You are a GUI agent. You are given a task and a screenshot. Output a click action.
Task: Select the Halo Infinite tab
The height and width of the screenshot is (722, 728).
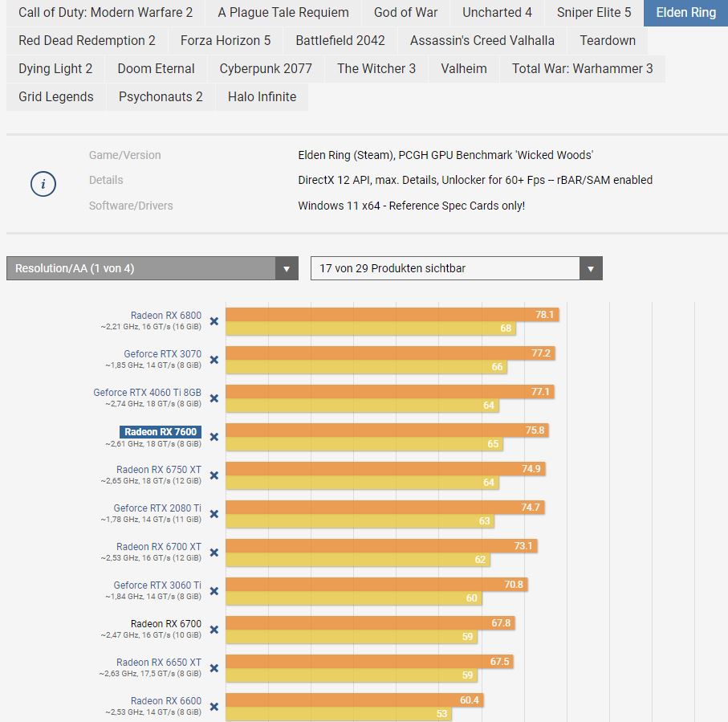pyautogui.click(x=262, y=96)
